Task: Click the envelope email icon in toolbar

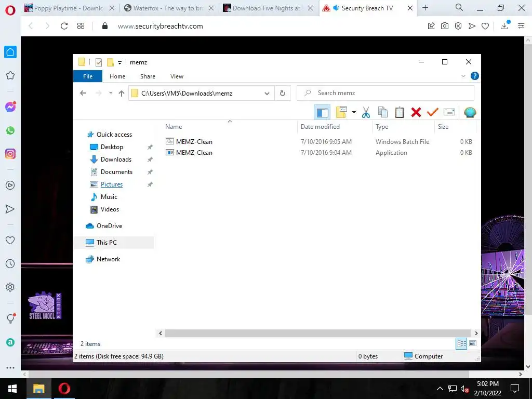Action: pyautogui.click(x=449, y=112)
